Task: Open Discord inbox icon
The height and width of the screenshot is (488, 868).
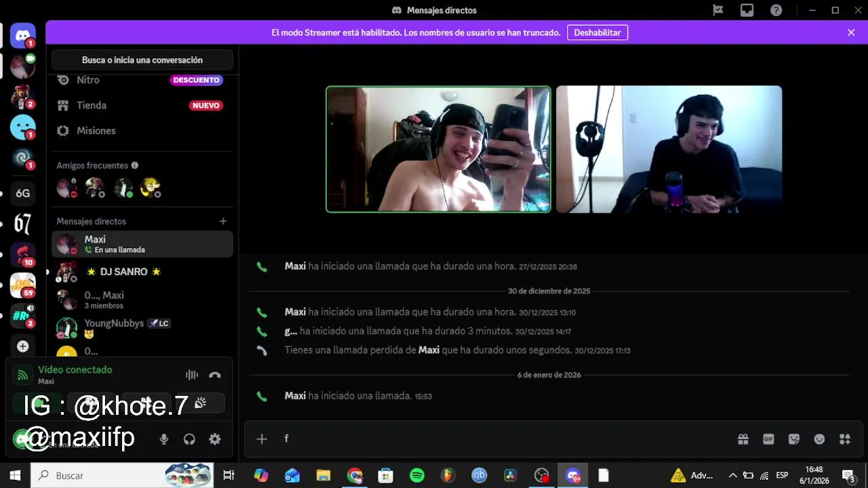Action: pyautogui.click(x=747, y=10)
